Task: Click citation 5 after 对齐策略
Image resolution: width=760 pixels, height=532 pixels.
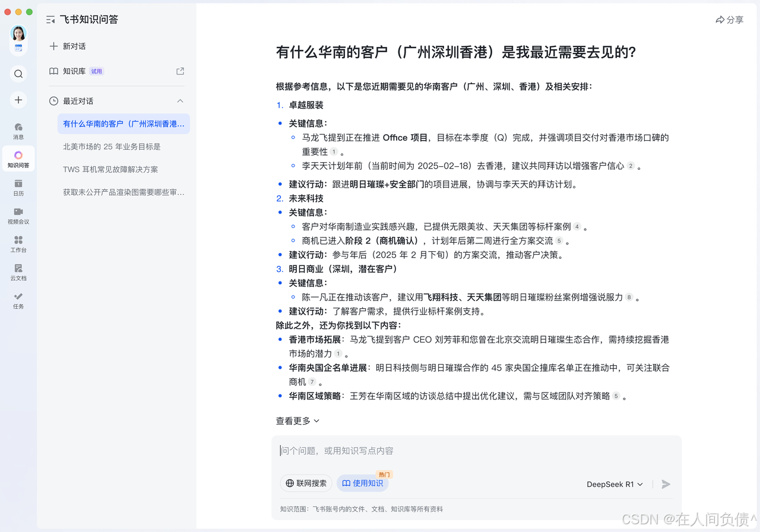Action: point(616,396)
